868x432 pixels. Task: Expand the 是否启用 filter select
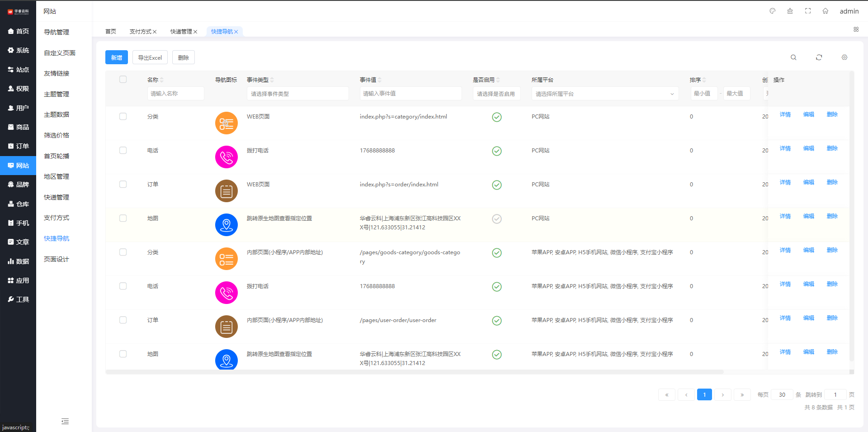pyautogui.click(x=496, y=94)
